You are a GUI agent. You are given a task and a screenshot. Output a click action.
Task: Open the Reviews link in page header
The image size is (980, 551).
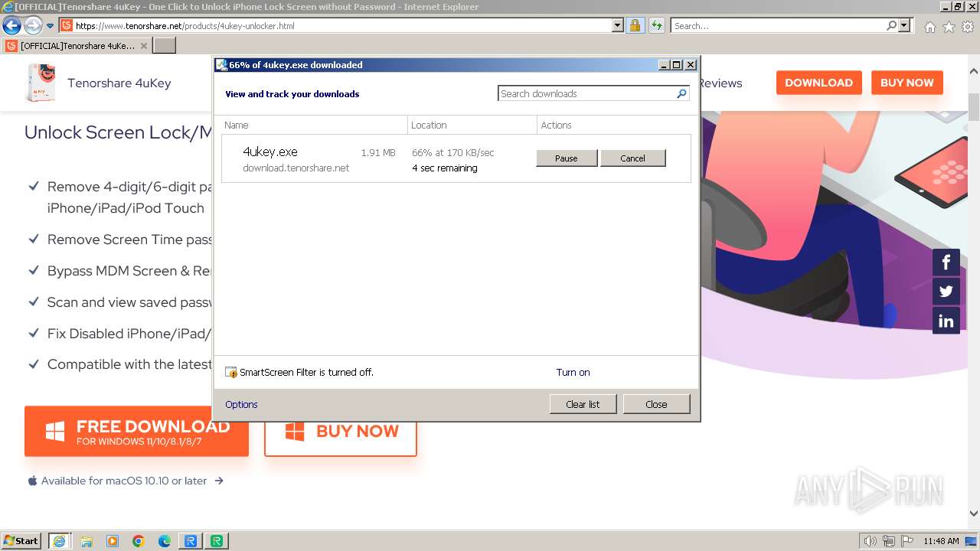(720, 83)
